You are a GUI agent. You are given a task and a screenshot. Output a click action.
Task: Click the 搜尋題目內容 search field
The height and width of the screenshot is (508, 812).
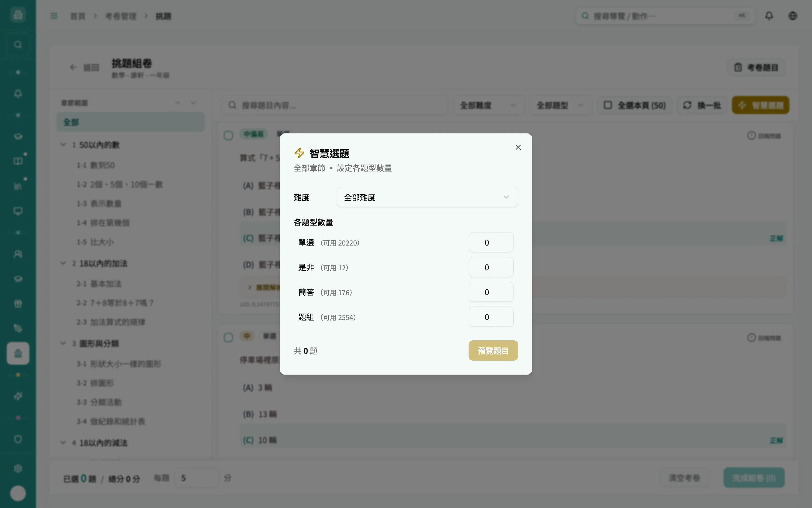click(335, 105)
